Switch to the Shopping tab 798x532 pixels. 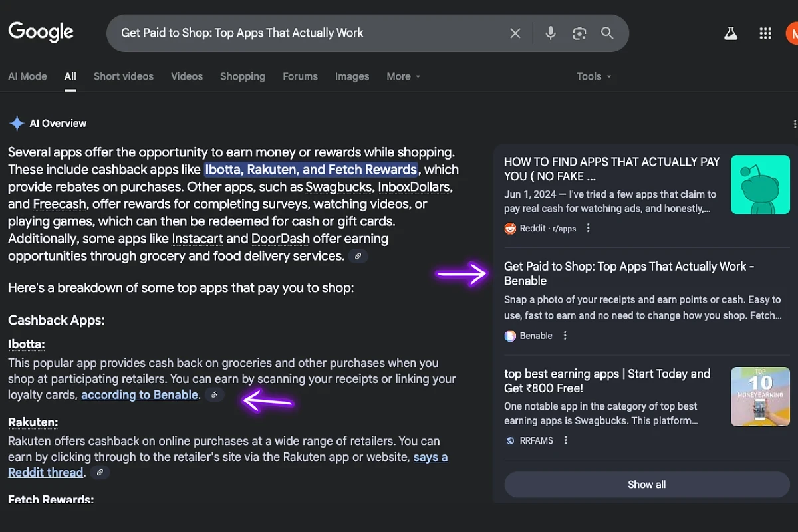tap(243, 76)
